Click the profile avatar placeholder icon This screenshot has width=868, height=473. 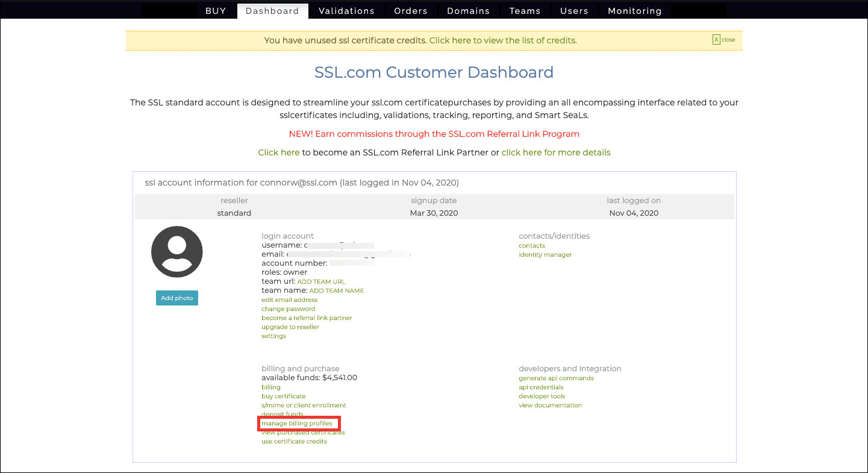pyautogui.click(x=176, y=252)
